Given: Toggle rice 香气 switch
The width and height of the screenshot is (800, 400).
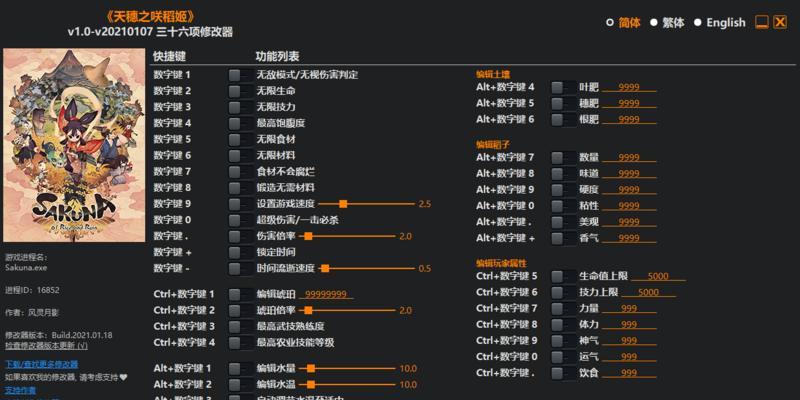Looking at the screenshot, I should pyautogui.click(x=563, y=238).
